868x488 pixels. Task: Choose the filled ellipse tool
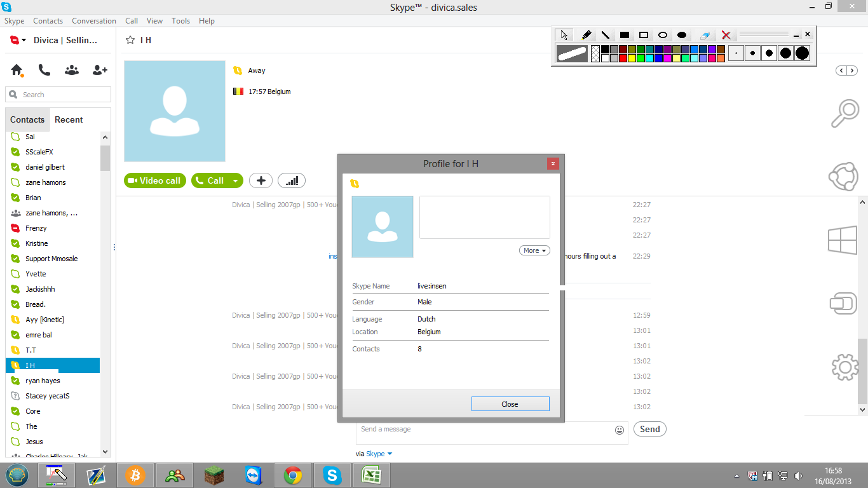(682, 35)
